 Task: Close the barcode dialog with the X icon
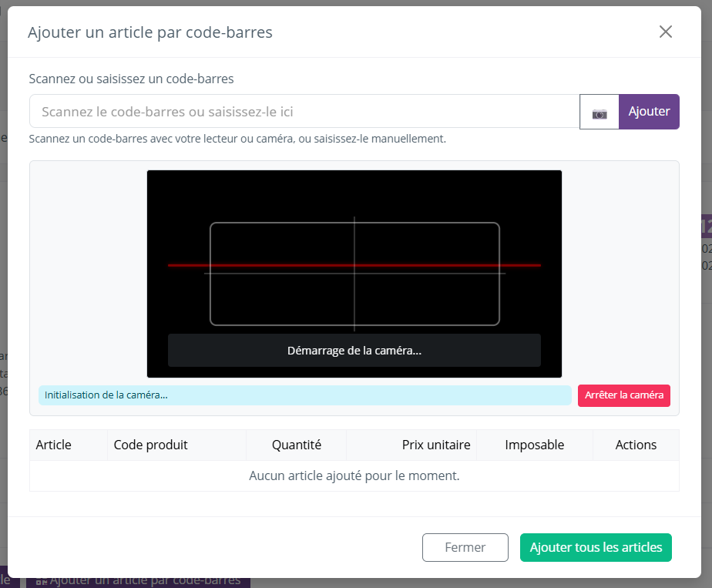pos(666,32)
